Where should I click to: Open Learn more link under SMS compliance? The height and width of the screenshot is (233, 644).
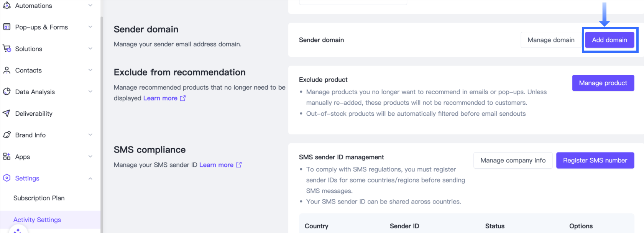(220, 165)
